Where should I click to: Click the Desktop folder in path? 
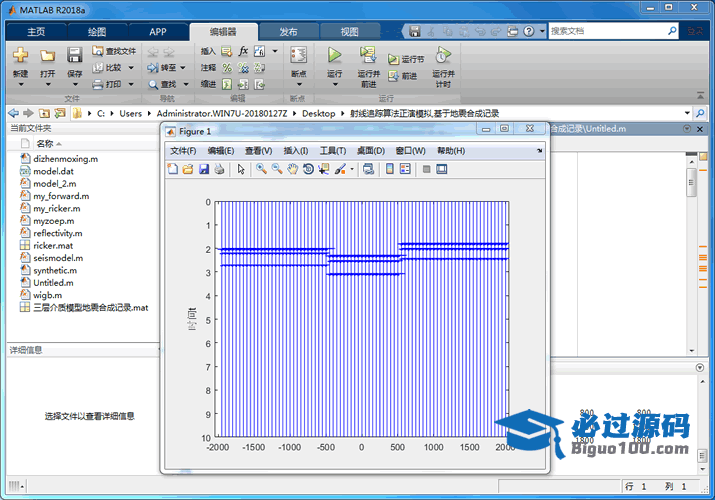tap(318, 113)
